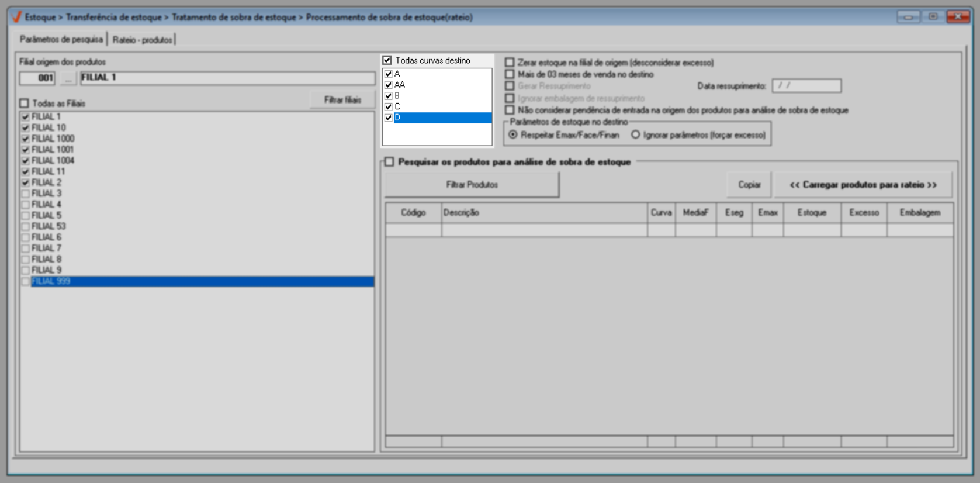Check the FILIAL 6 checkbox

tap(25, 237)
